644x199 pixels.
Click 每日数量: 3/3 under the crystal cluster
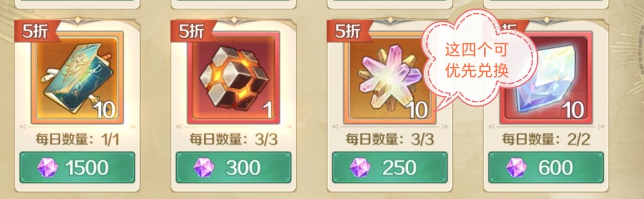pos(390,139)
